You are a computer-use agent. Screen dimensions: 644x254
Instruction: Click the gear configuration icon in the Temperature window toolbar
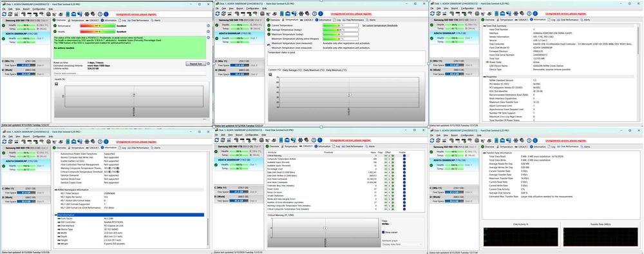pos(301,14)
